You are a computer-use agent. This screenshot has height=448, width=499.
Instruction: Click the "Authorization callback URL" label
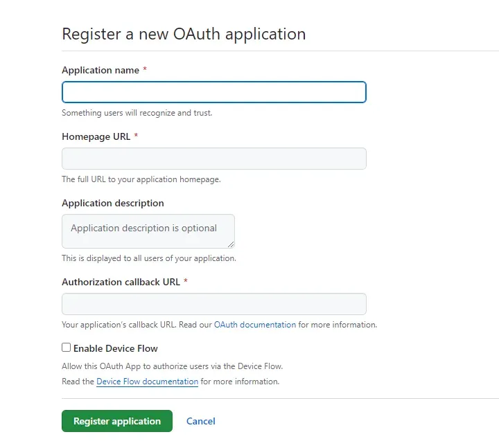pos(121,282)
